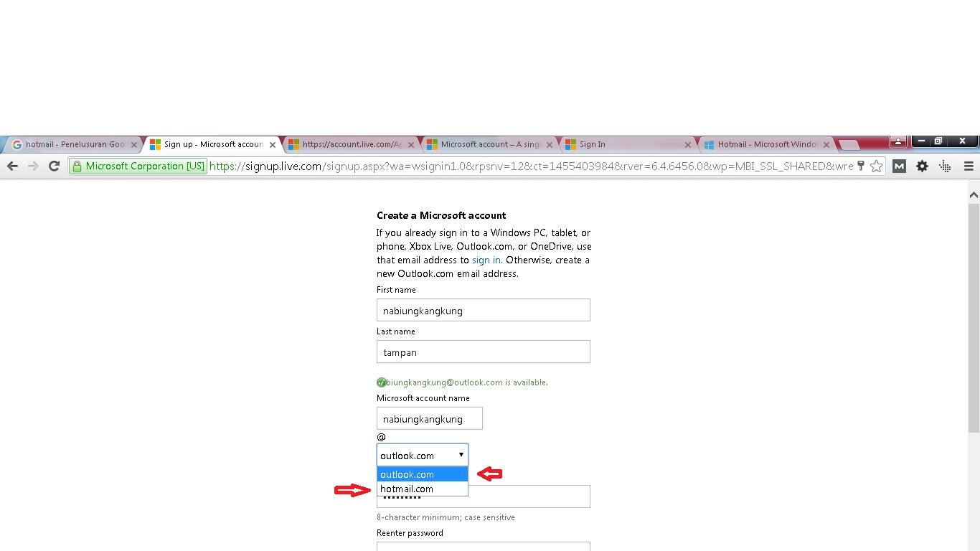Bookmark this page with the star icon
This screenshot has width=980, height=551.
[x=876, y=166]
